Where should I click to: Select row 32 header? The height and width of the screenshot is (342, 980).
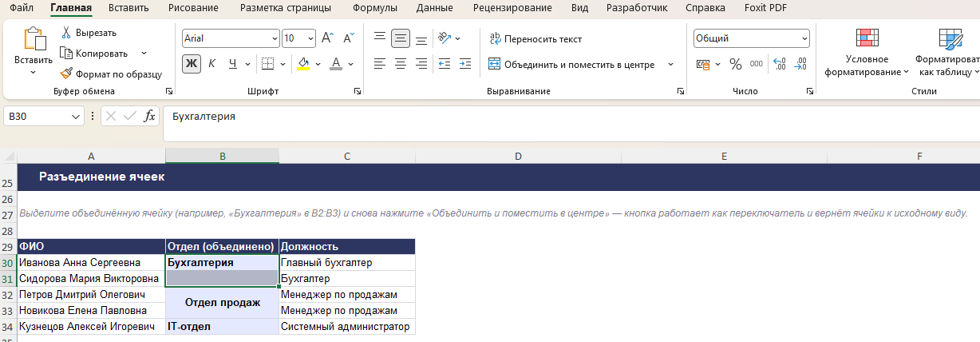tap(8, 294)
